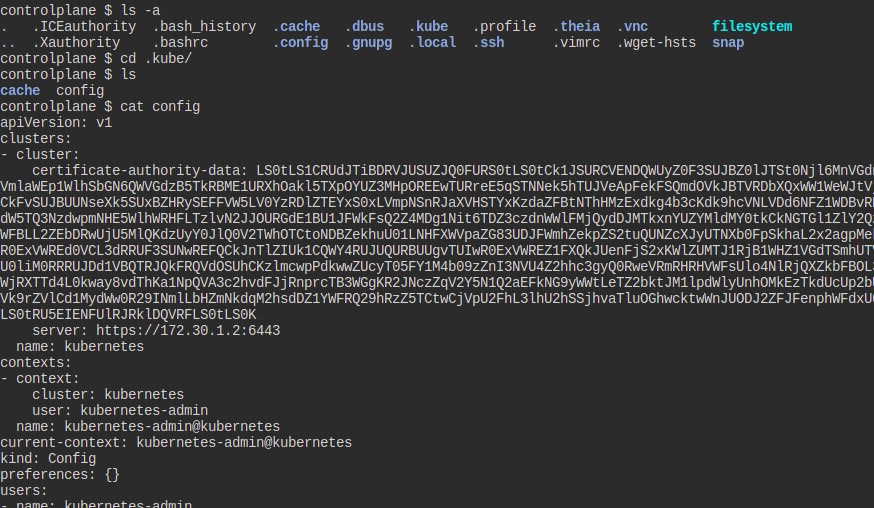The width and height of the screenshot is (874, 508).
Task: Click the 'LS0tRU5EIENFUlRJRklDQVRFLS0tLS0K' certificate ending line
Action: click(x=128, y=315)
